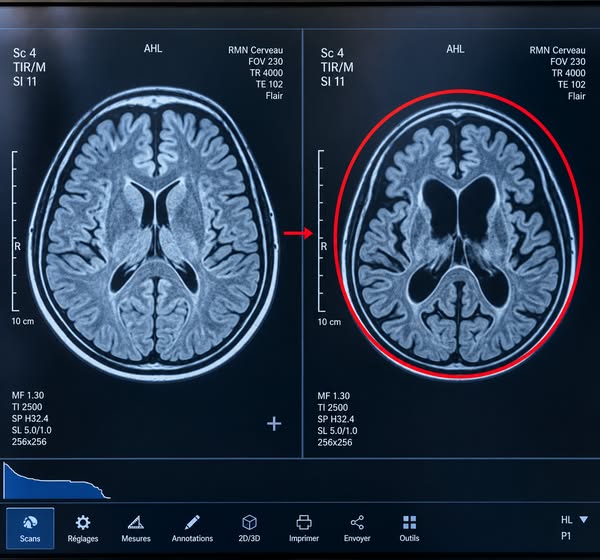Click 'Flair' label in right pane
This screenshot has height=560, width=600.
tap(577, 96)
